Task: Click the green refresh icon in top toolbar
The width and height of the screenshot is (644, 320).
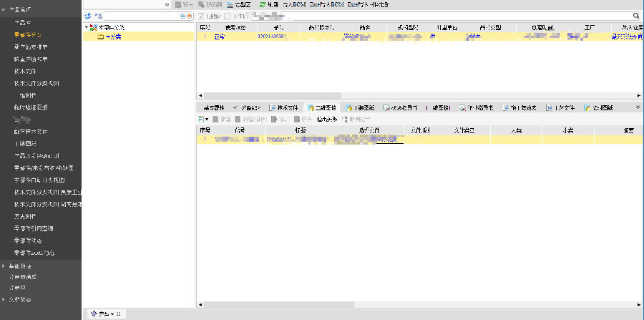Action: click(x=263, y=5)
